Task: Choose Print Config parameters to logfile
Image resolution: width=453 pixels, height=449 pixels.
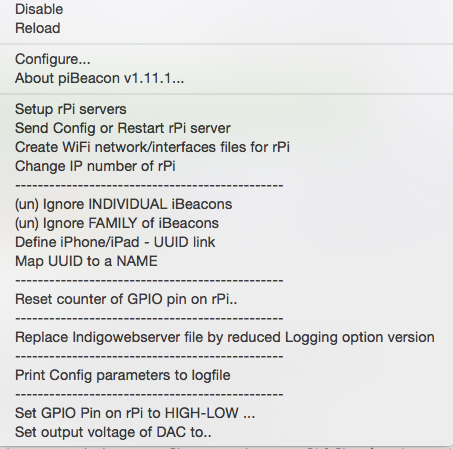Action: click(123, 375)
